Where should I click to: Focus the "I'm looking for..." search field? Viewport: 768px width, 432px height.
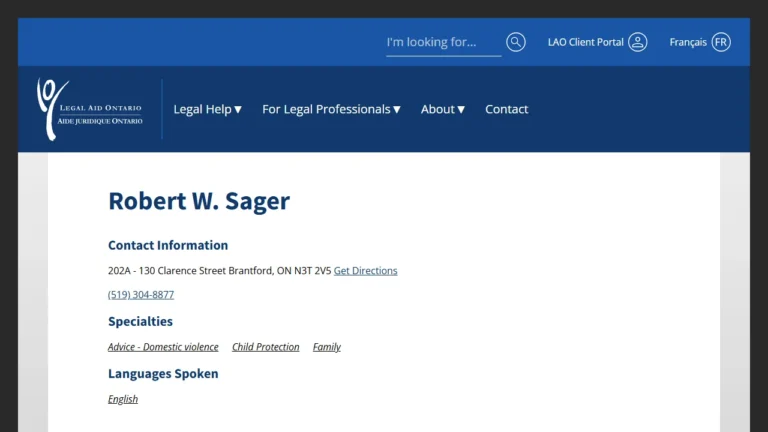click(x=443, y=43)
